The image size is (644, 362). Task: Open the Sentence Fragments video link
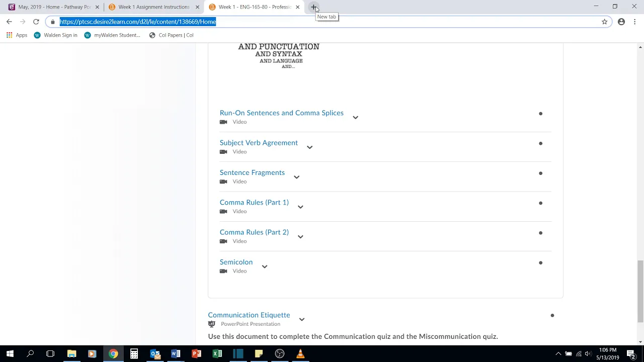[x=252, y=172]
